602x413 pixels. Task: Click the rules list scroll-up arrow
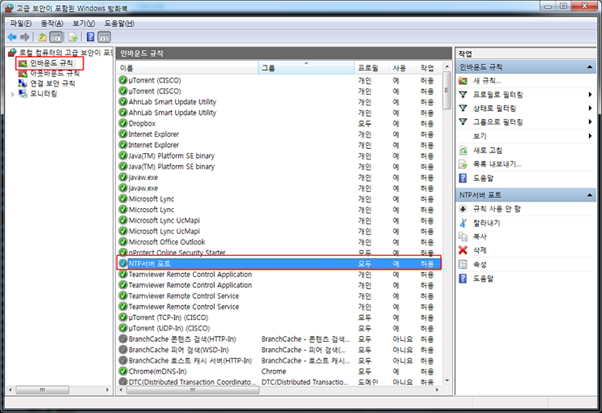447,67
